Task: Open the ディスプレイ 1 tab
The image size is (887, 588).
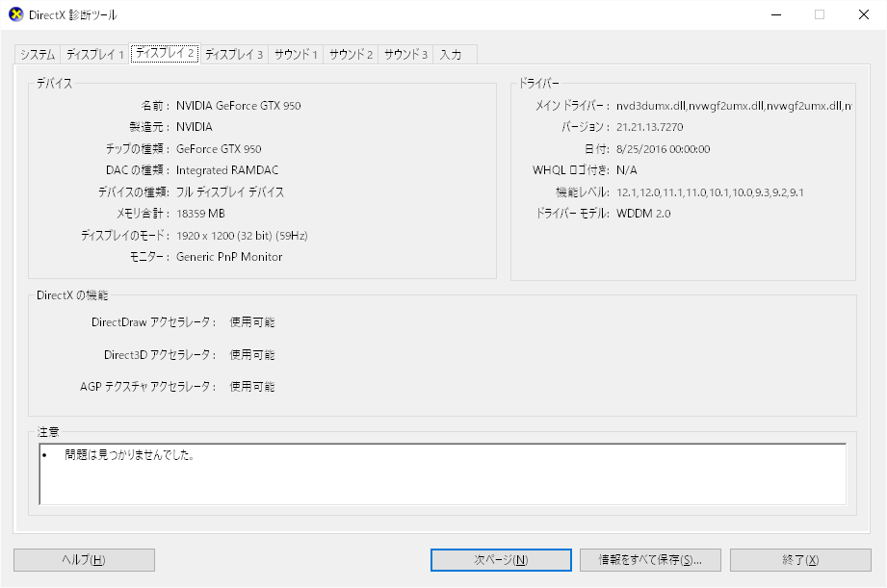Action: (94, 54)
